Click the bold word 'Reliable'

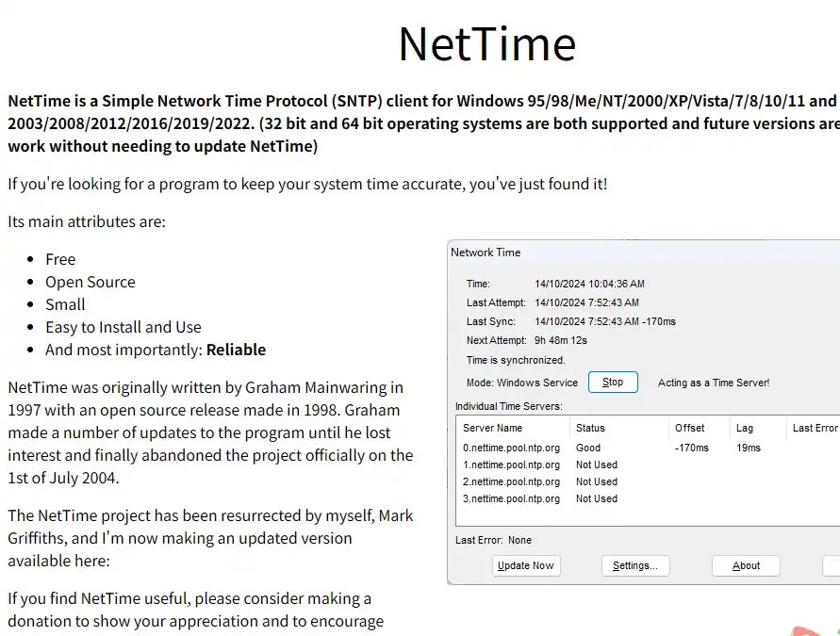coord(237,350)
